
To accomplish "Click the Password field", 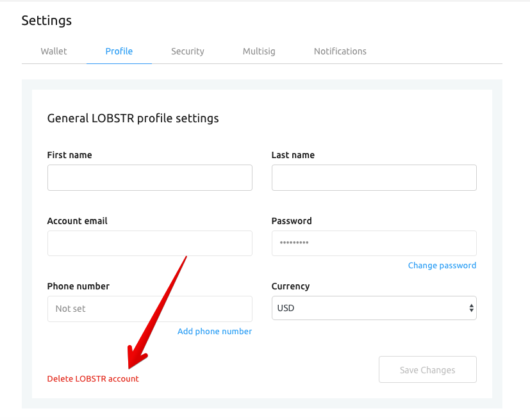I will point(374,243).
